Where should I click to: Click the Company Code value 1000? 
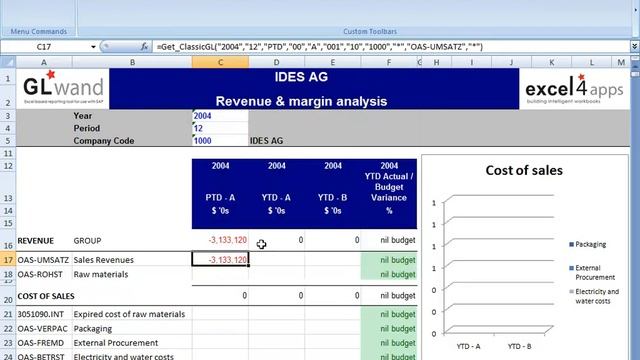pos(220,141)
